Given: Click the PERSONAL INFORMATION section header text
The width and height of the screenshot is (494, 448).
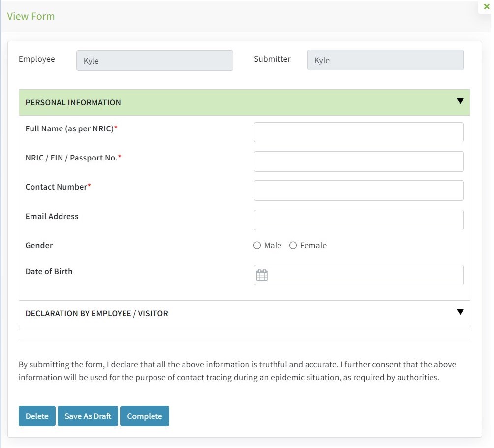Looking at the screenshot, I should (x=73, y=102).
